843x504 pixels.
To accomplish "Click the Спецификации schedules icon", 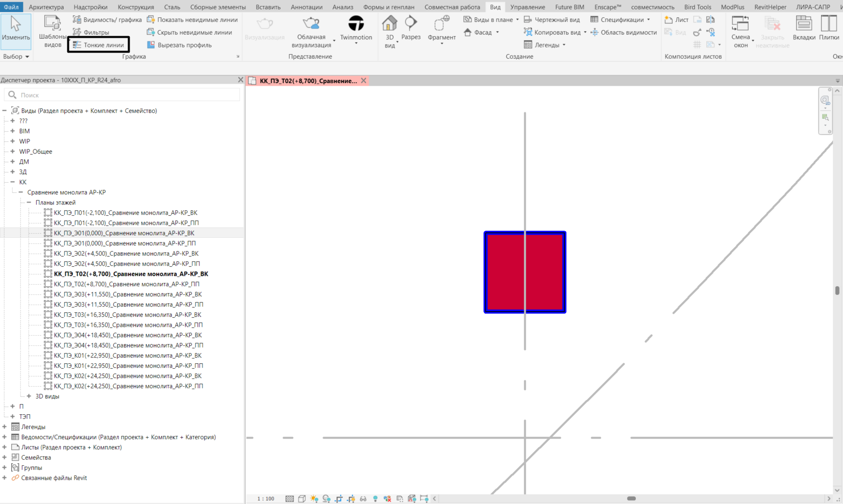I will tap(595, 19).
